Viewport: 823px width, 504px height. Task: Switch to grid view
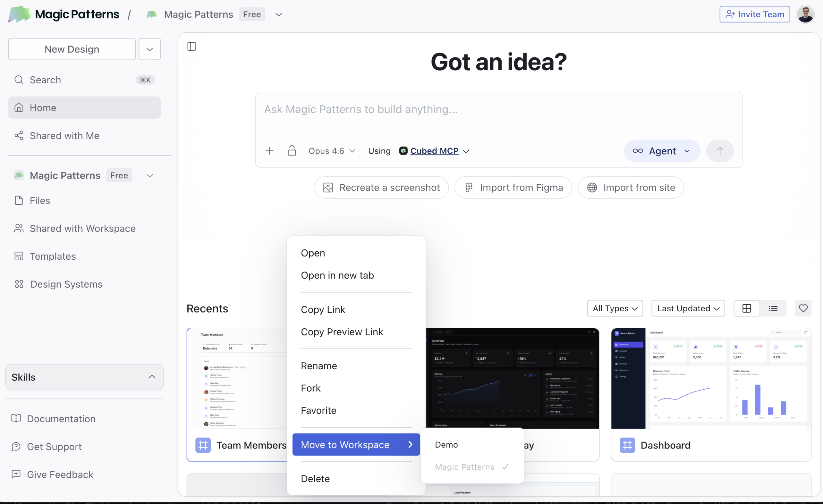747,308
